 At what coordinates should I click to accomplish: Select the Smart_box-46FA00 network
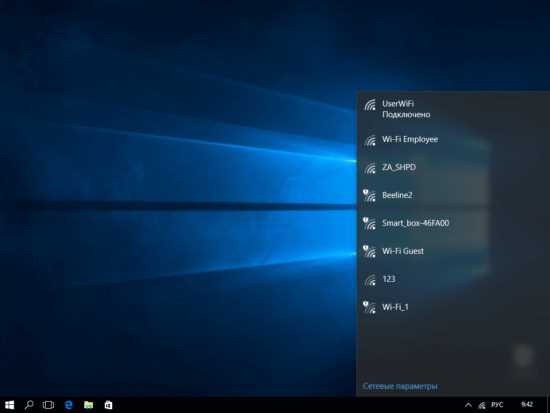(x=453, y=223)
